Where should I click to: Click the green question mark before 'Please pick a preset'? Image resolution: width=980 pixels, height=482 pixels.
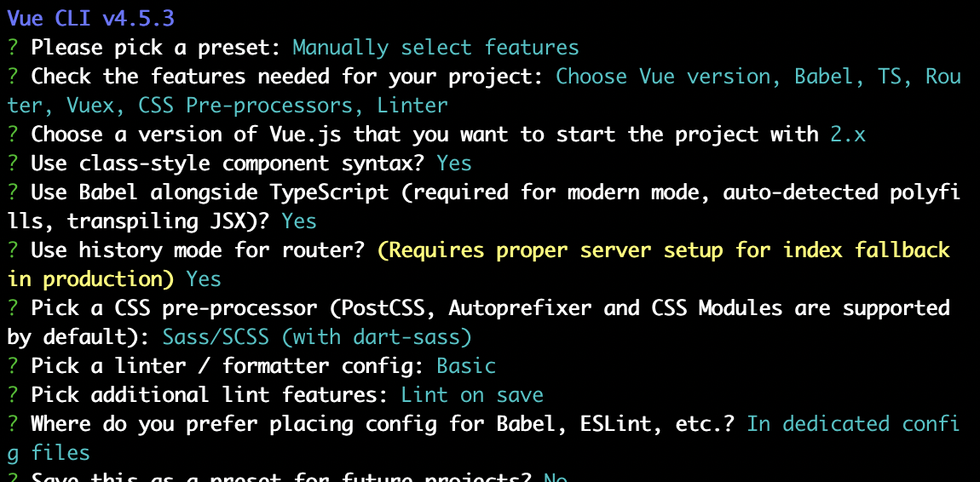click(x=13, y=48)
